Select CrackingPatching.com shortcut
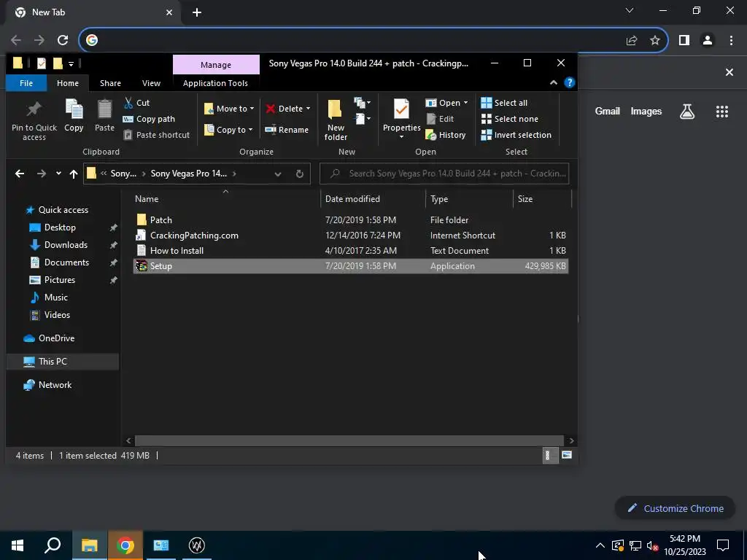 click(x=350, y=236)
